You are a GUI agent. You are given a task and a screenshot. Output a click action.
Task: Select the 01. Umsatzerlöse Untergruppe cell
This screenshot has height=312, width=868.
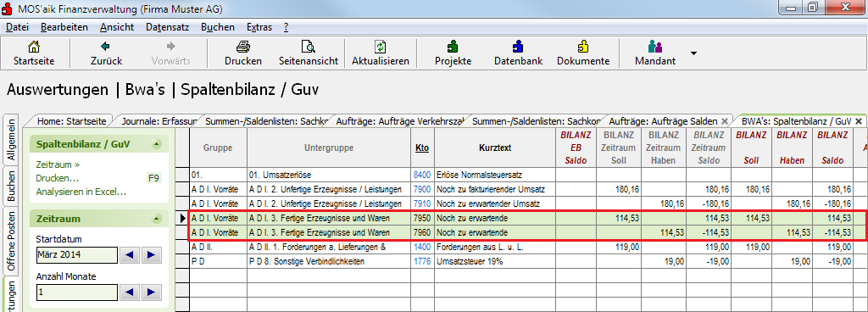tap(329, 175)
